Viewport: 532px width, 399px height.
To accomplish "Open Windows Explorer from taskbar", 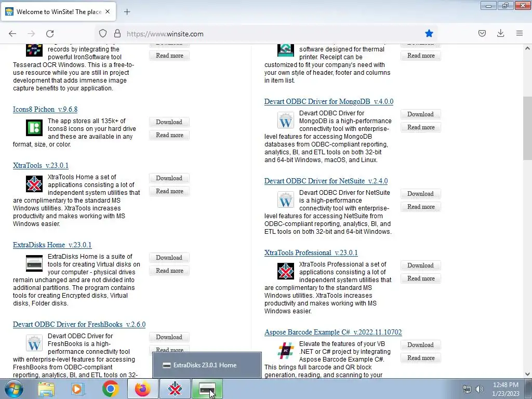I will click(46, 389).
